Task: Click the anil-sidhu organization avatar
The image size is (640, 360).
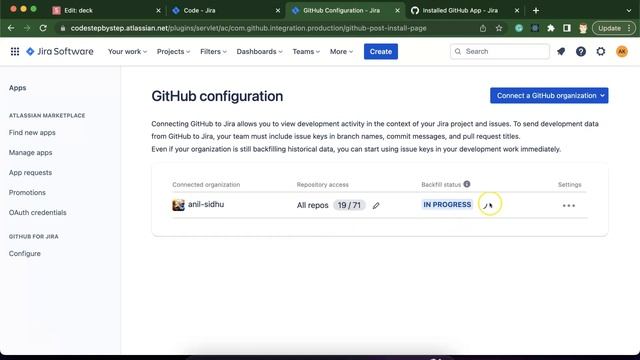Action: pos(178,205)
